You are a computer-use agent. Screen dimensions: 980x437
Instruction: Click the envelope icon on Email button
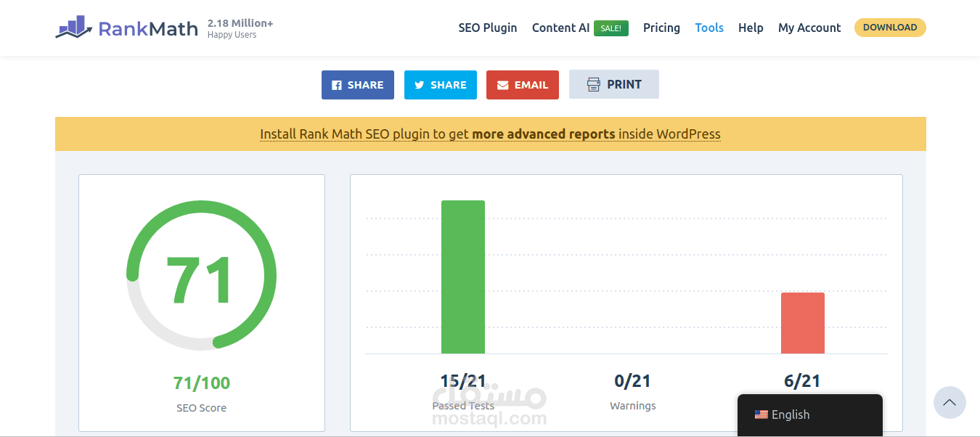point(502,85)
